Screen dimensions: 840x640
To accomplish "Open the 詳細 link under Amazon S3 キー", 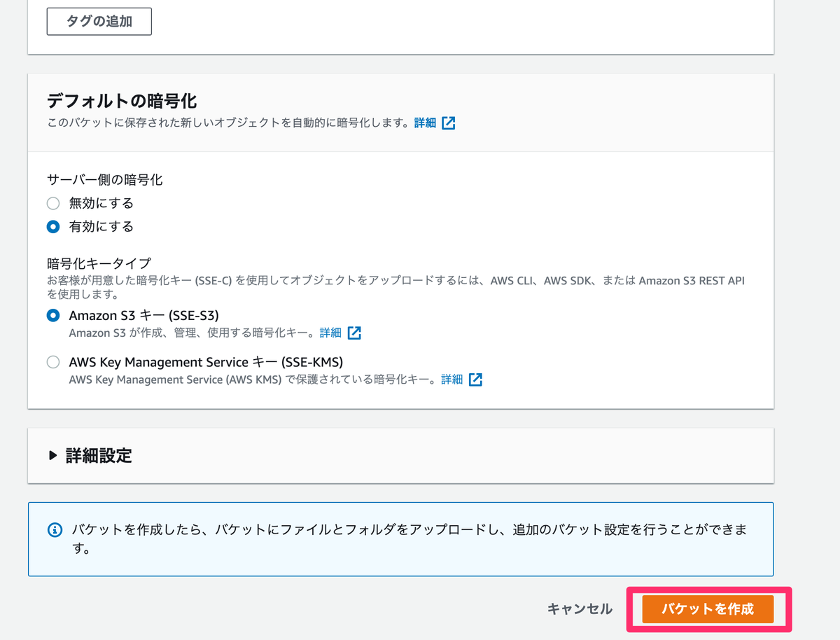I will [330, 333].
